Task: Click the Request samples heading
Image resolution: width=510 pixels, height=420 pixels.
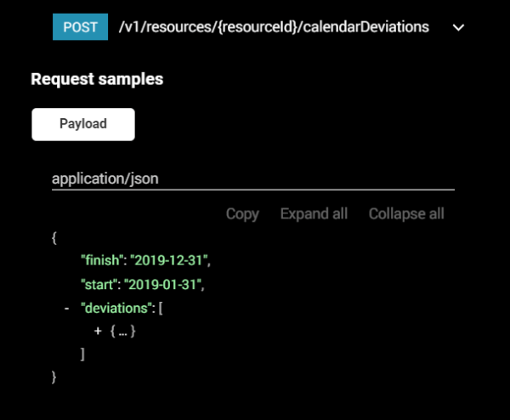Action: tap(97, 79)
